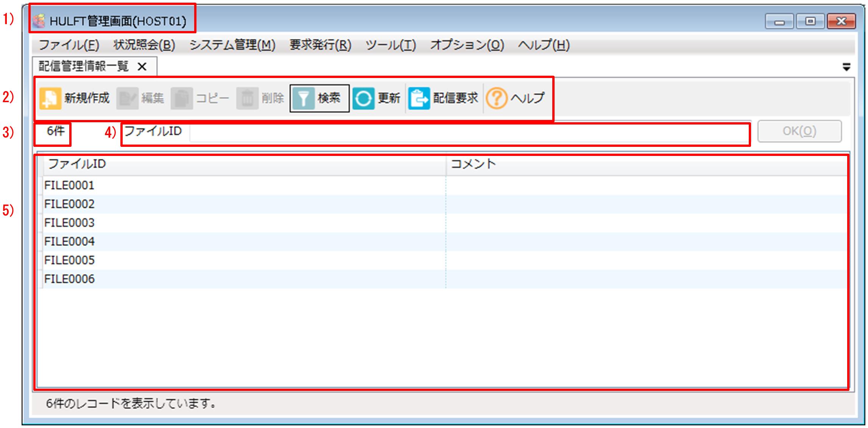The width and height of the screenshot is (868, 428).
Task: Click the status bar message 6件のレコードを表示しています
Action: (131, 404)
